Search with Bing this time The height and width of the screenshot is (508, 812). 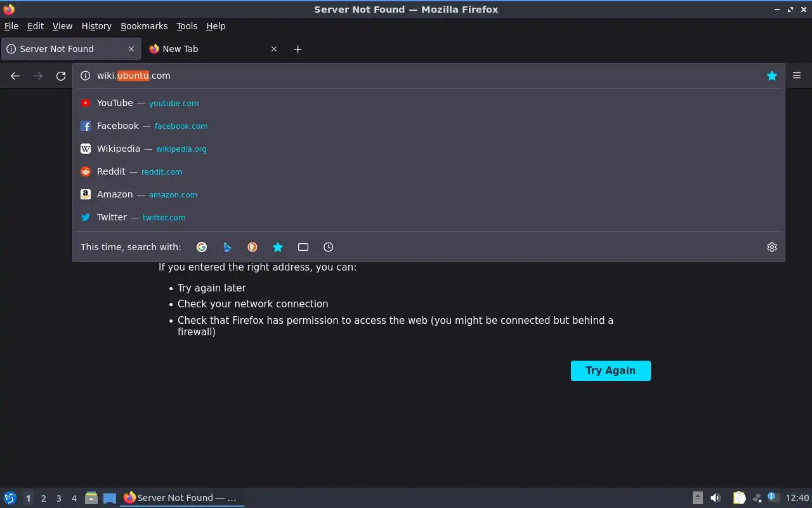pos(227,247)
